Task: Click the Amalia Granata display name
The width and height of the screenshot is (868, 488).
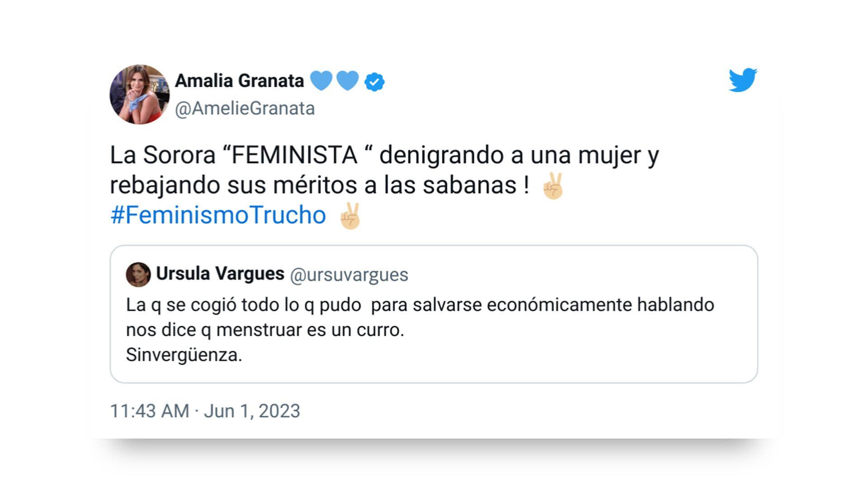Action: (x=239, y=81)
